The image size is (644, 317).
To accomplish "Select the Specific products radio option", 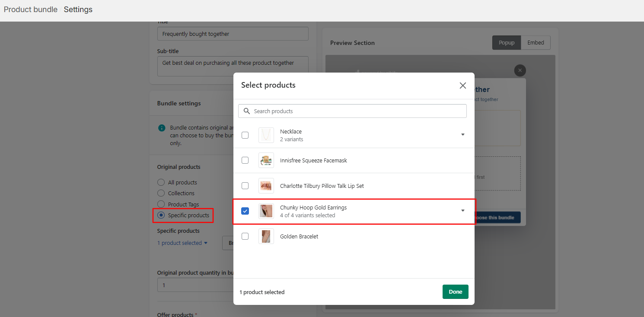I will coord(161,215).
